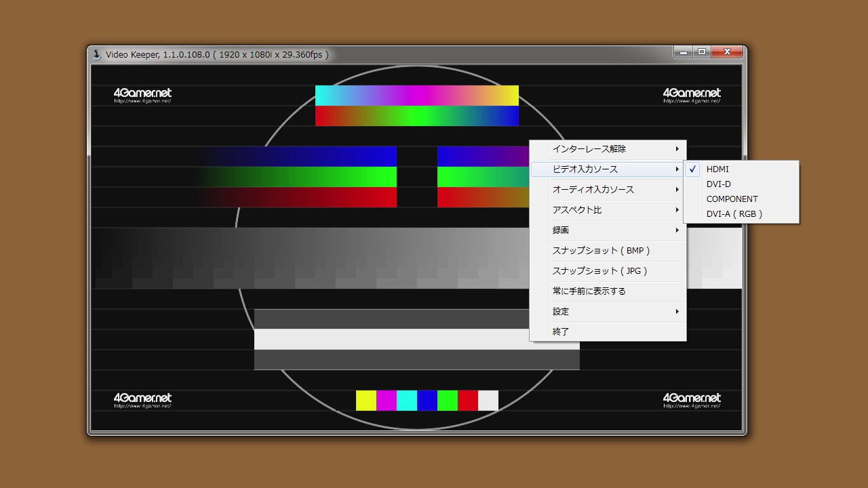Click the bottom-right 4Gamer.net logo
The height and width of the screenshot is (488, 868).
click(x=692, y=400)
